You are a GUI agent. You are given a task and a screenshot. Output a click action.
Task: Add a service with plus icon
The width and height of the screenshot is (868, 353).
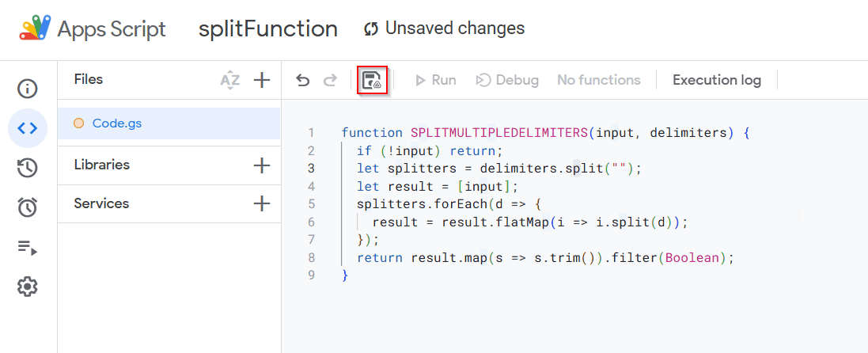(x=261, y=204)
